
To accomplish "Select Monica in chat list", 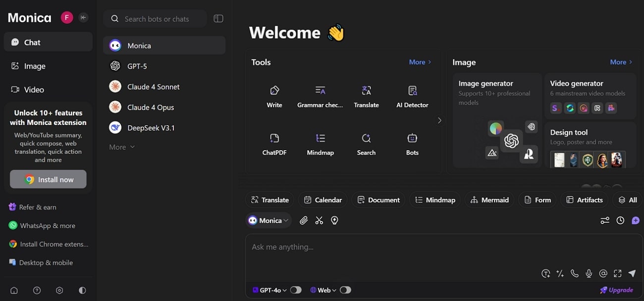I will [x=164, y=46].
